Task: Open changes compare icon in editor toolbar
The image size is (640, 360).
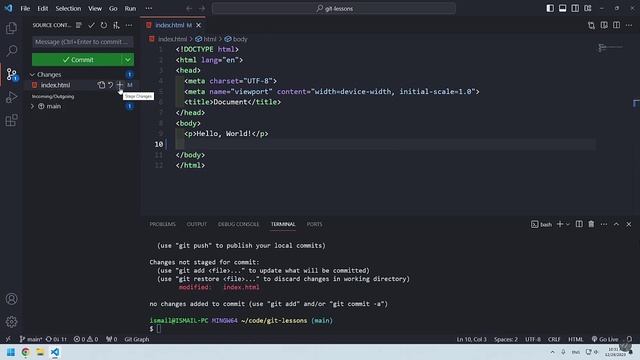Action: point(591,25)
